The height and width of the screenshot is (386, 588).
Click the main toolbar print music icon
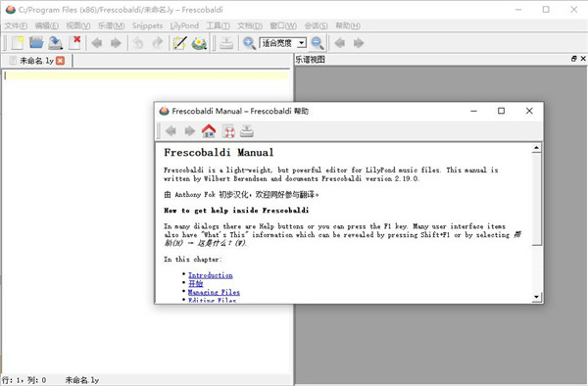pyautogui.click(x=226, y=43)
